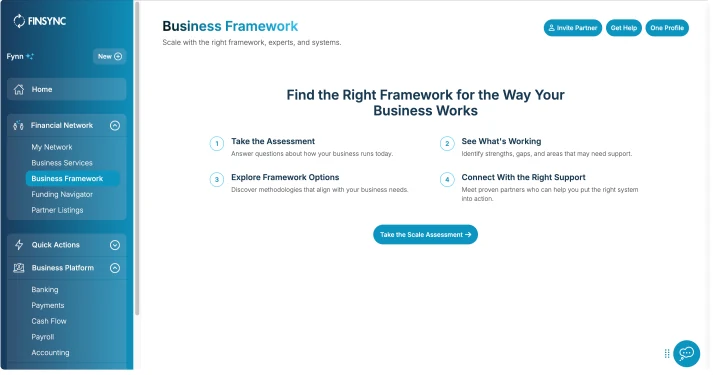This screenshot has width=713, height=375.
Task: Click the arrow in Scale Assessment button
Action: tap(468, 235)
